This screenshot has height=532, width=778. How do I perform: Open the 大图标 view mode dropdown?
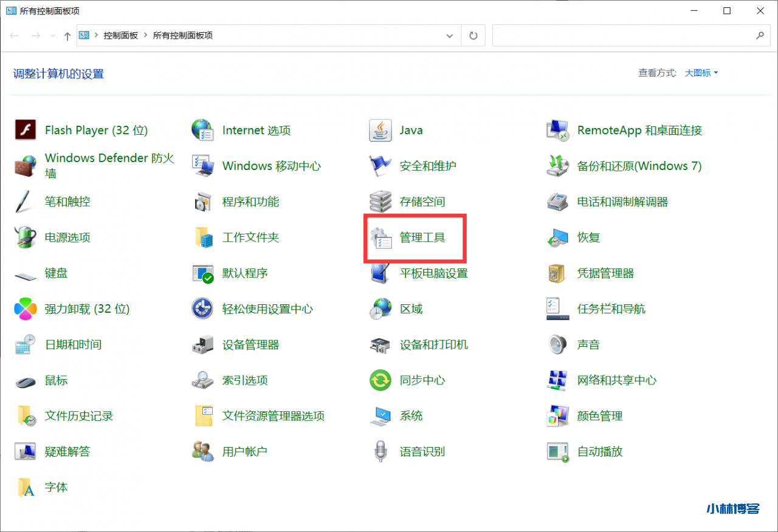pos(700,72)
